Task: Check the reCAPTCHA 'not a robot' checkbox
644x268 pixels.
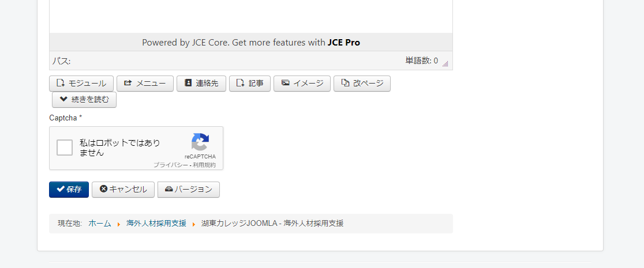Action: coord(65,148)
